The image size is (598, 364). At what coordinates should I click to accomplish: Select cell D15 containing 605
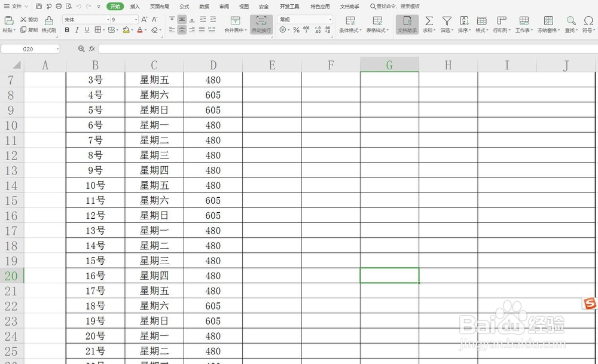[213, 200]
